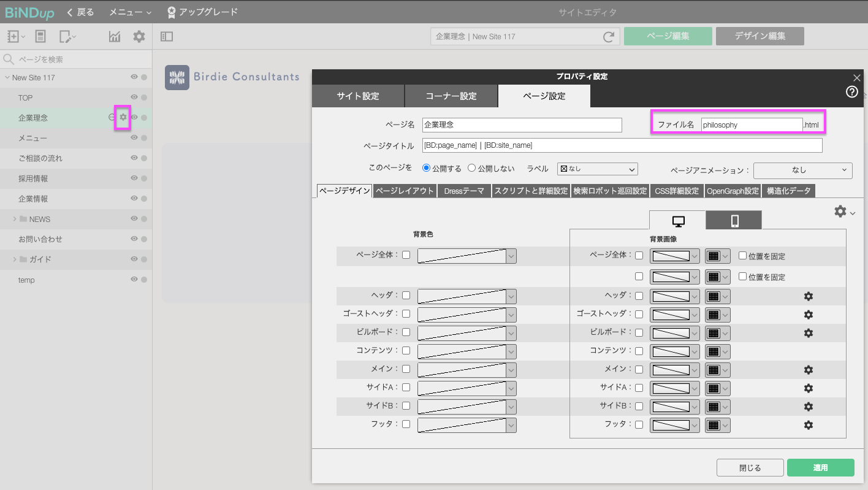Click the search magnifier icon
Screen dimensions: 868x490
[x=9, y=59]
